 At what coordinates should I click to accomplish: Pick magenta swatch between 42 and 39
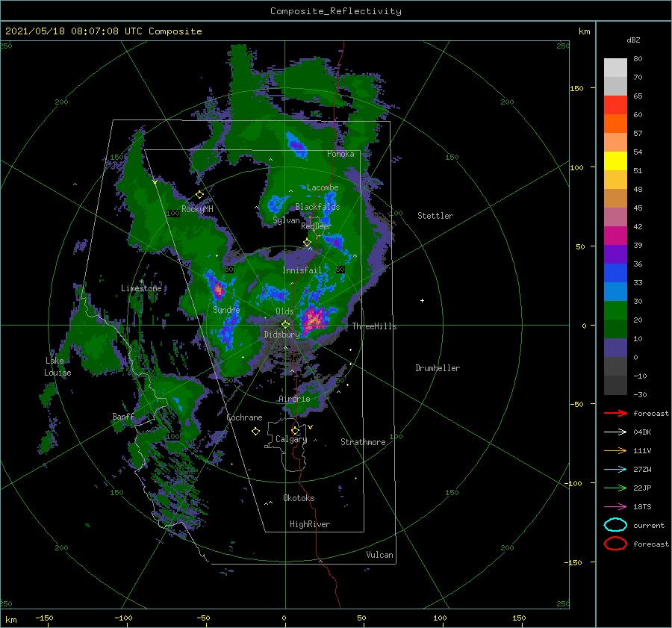[615, 235]
